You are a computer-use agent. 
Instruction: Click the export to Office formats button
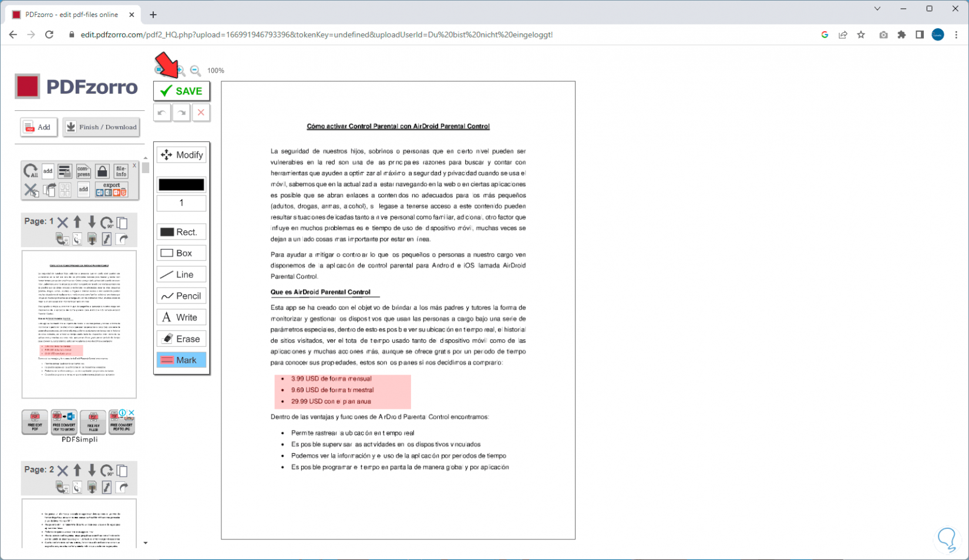[x=112, y=190]
